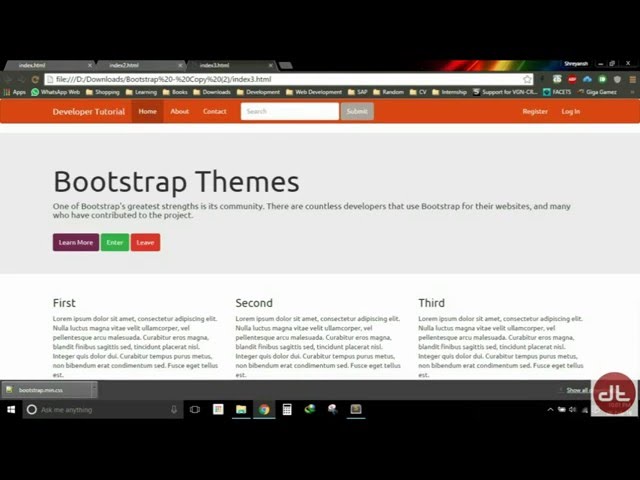640x480 pixels.
Task: Open the Books bookmarks folder
Action: coord(175,92)
